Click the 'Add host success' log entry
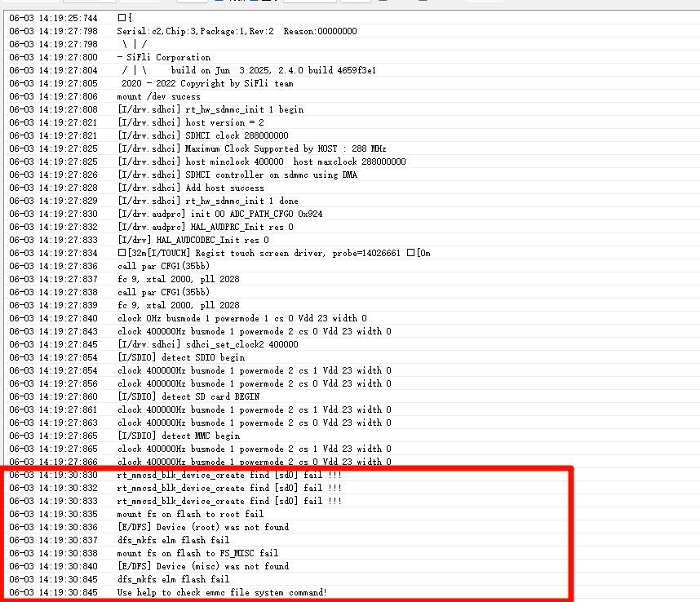The height and width of the screenshot is (602, 700). [191, 188]
